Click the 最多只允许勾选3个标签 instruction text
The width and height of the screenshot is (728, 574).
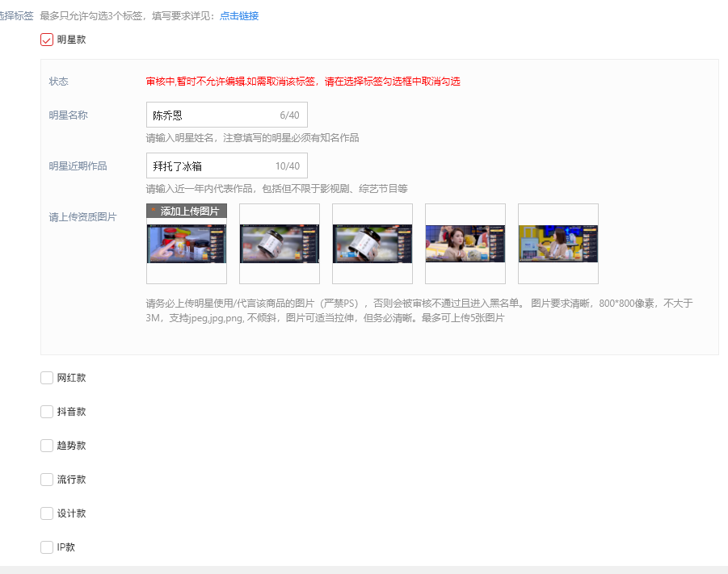128,16
